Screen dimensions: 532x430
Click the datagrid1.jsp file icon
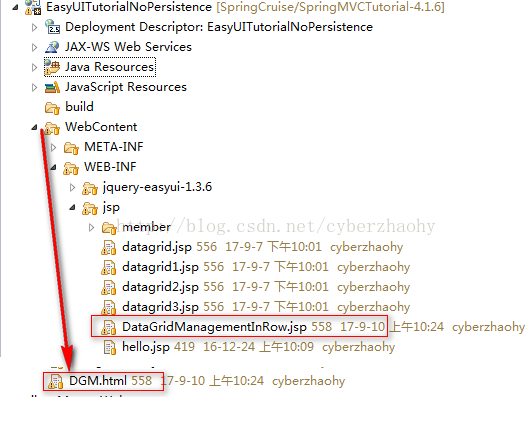pos(109,267)
